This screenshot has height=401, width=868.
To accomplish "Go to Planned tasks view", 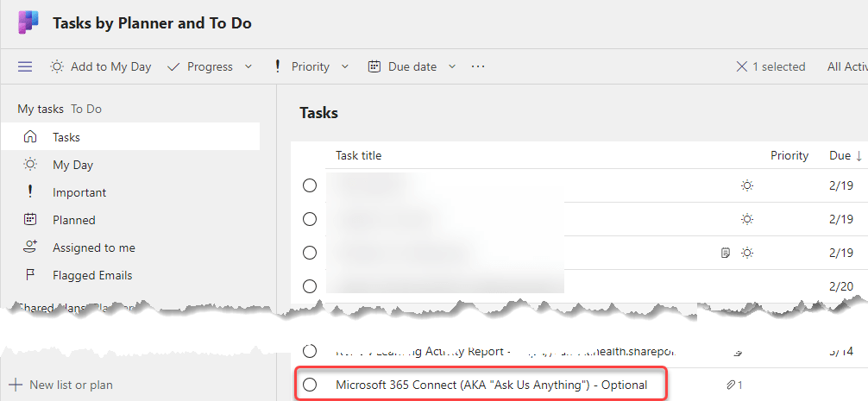I will (74, 220).
